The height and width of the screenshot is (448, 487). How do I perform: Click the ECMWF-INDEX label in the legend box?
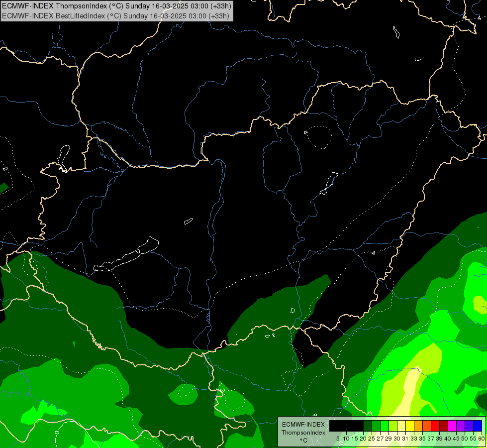pyautogui.click(x=303, y=425)
